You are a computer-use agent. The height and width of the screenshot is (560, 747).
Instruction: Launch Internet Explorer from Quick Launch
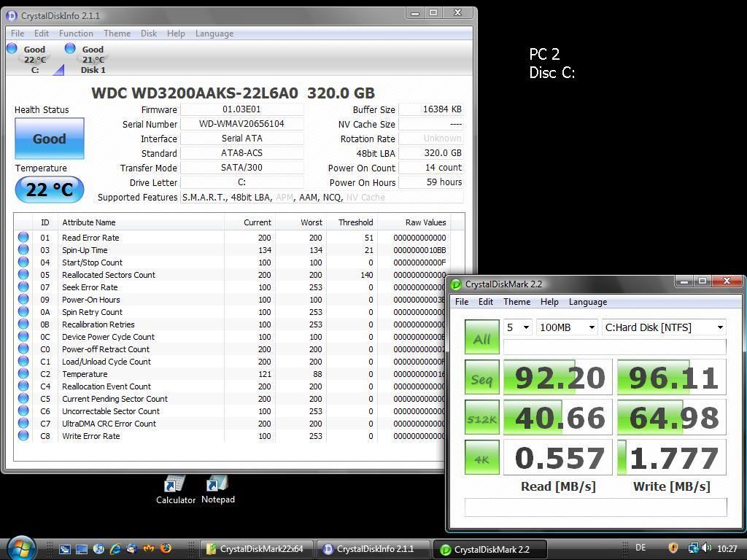point(115,548)
